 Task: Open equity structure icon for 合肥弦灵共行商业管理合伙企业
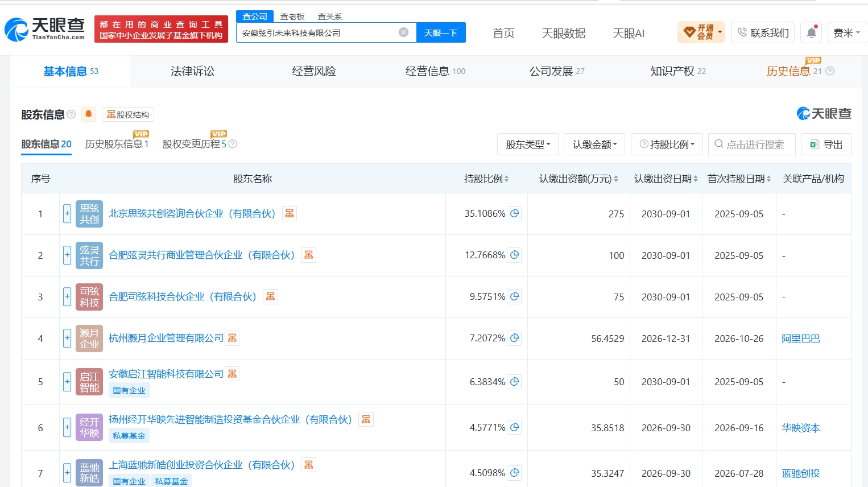tap(309, 255)
